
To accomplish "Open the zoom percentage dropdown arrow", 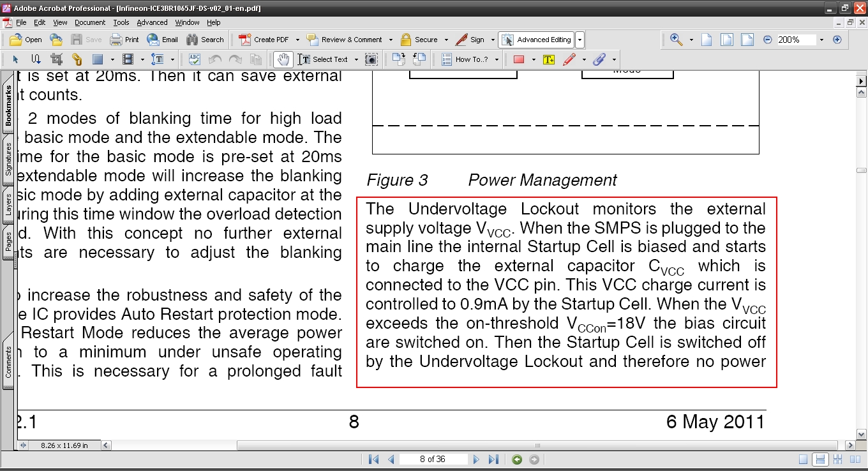I will (x=821, y=40).
